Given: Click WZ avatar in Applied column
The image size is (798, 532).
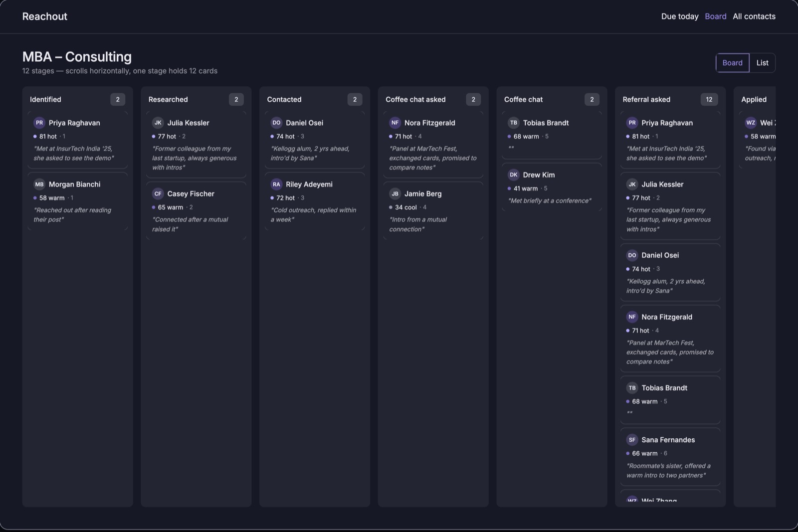Looking at the screenshot, I should (751, 123).
